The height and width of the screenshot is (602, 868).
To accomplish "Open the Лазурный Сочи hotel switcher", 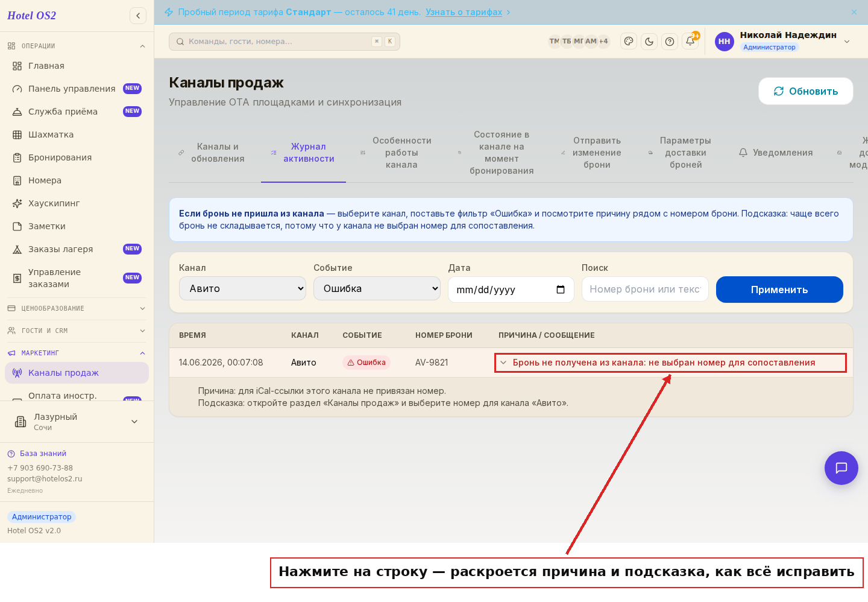I will click(77, 422).
